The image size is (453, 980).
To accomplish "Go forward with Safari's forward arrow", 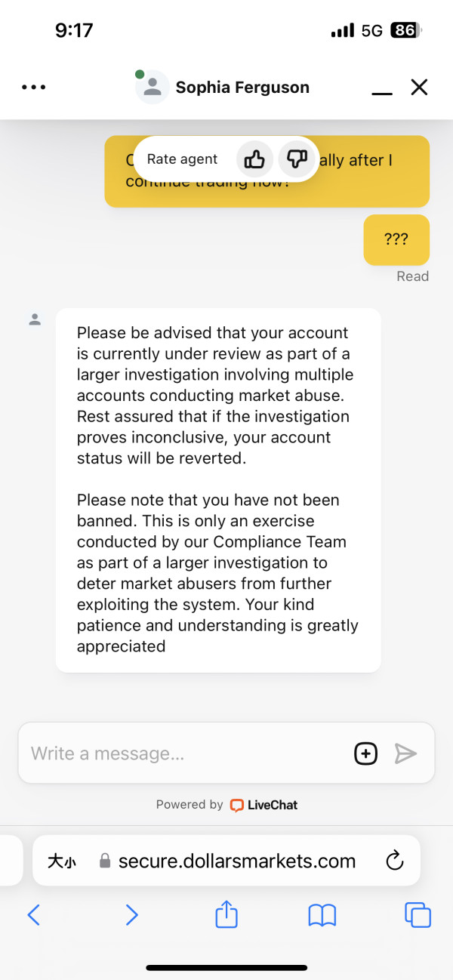I will click(131, 916).
